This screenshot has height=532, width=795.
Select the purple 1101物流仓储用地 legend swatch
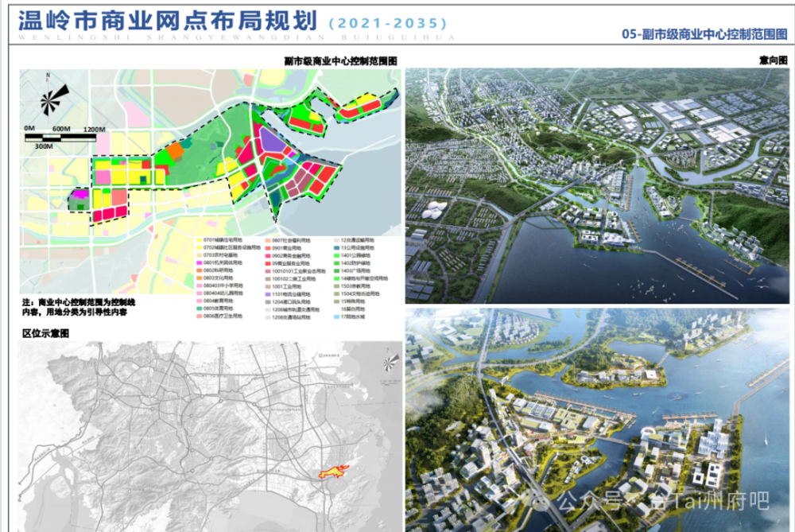(x=269, y=294)
